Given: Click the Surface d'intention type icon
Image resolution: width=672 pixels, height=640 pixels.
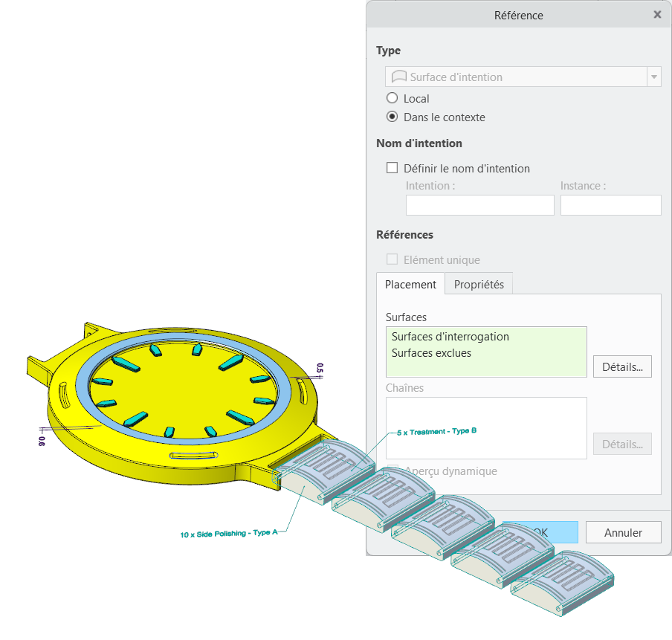Looking at the screenshot, I should 399,77.
